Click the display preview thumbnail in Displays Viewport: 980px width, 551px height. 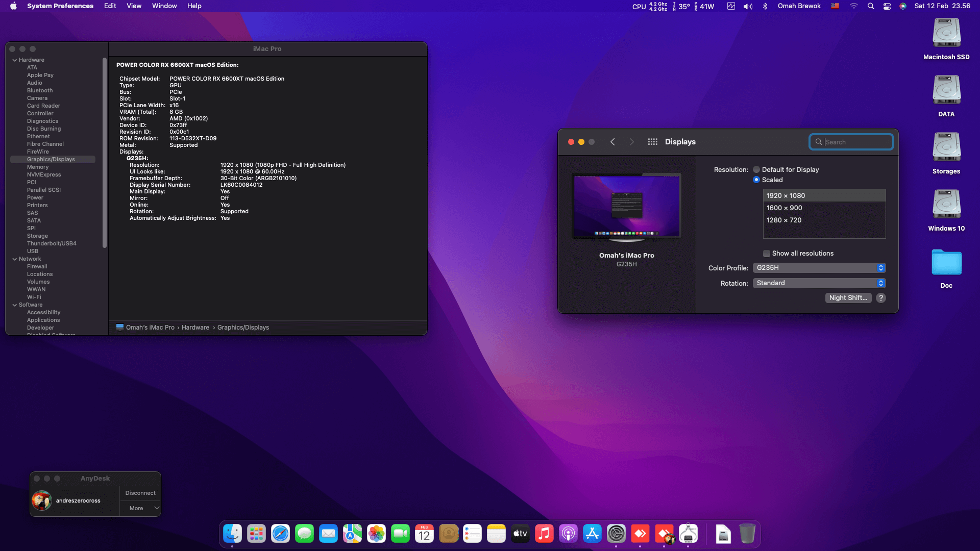tap(627, 207)
